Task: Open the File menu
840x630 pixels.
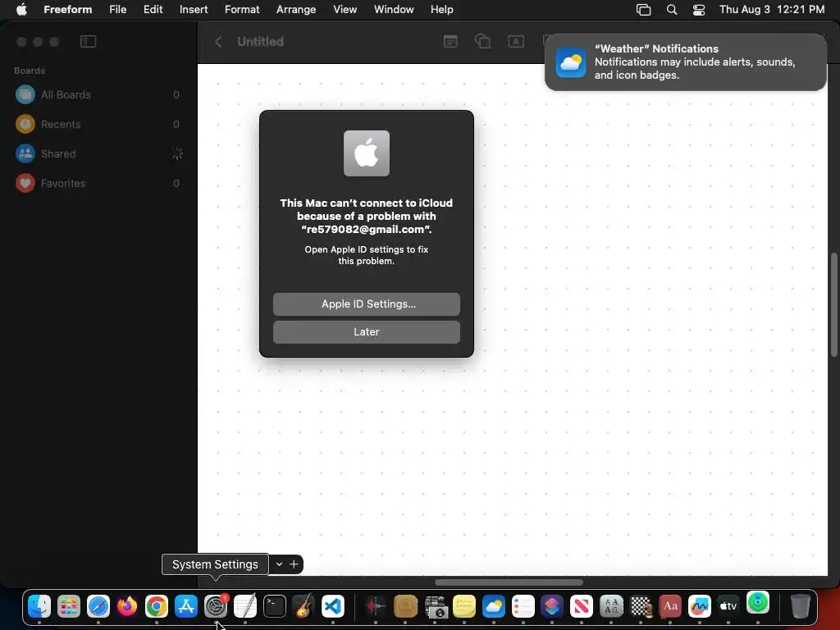Action: (118, 9)
